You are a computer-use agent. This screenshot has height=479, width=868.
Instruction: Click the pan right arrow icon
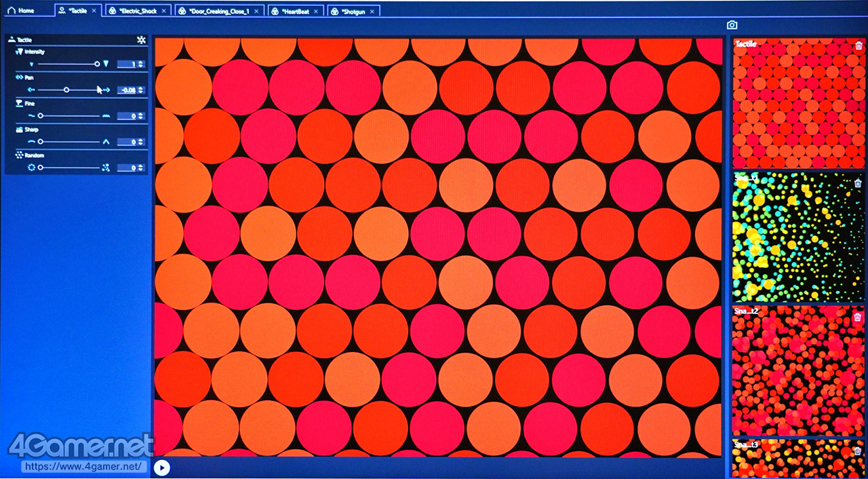point(106,90)
